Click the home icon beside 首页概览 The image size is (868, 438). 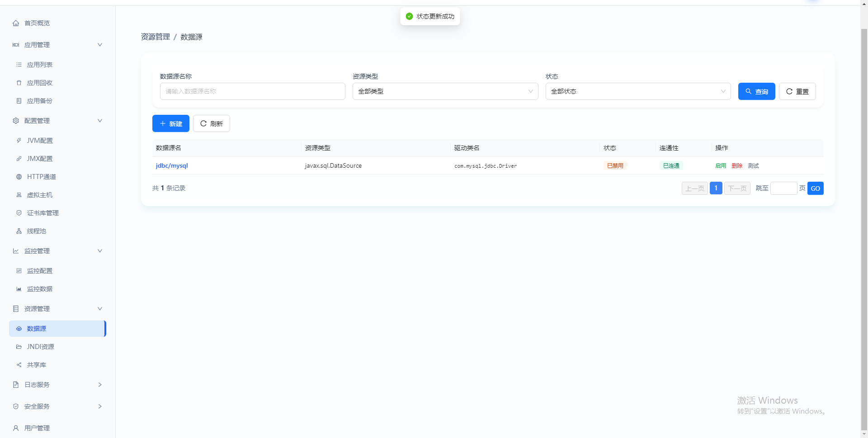pos(16,23)
